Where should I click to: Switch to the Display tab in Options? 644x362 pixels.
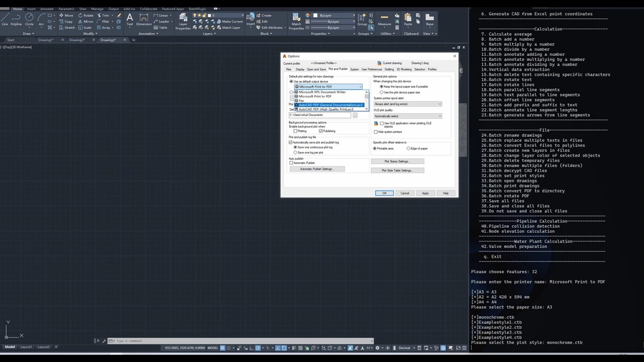coord(300,69)
